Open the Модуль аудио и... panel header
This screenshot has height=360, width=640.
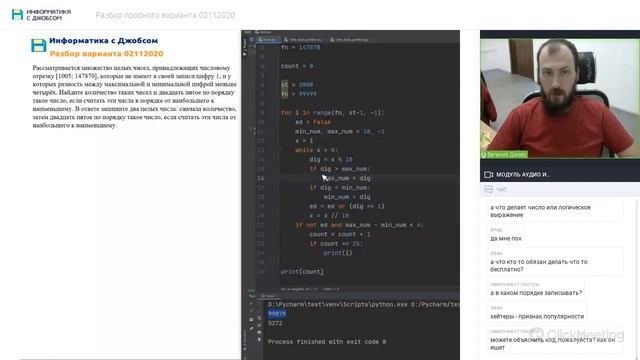(560, 175)
